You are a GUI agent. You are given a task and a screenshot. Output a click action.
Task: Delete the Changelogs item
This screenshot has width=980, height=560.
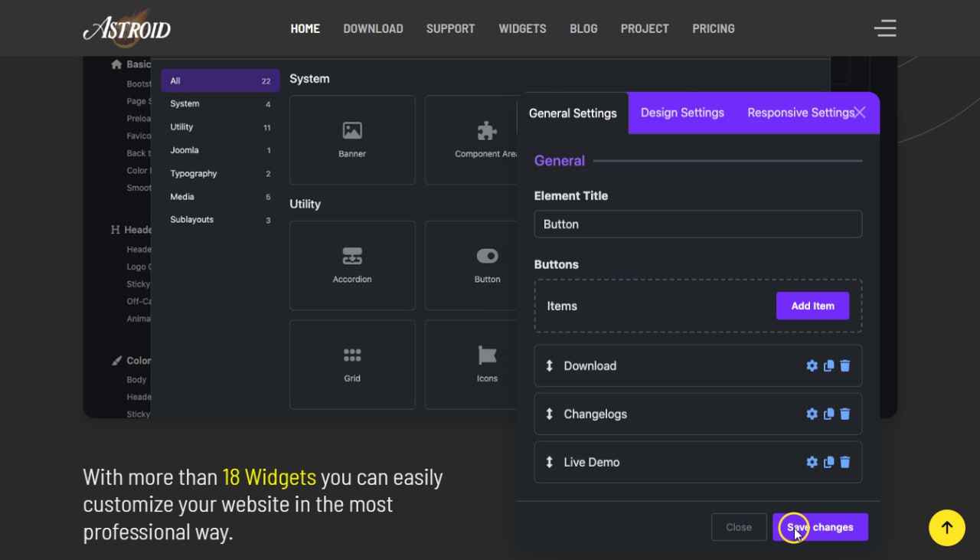coord(845,414)
